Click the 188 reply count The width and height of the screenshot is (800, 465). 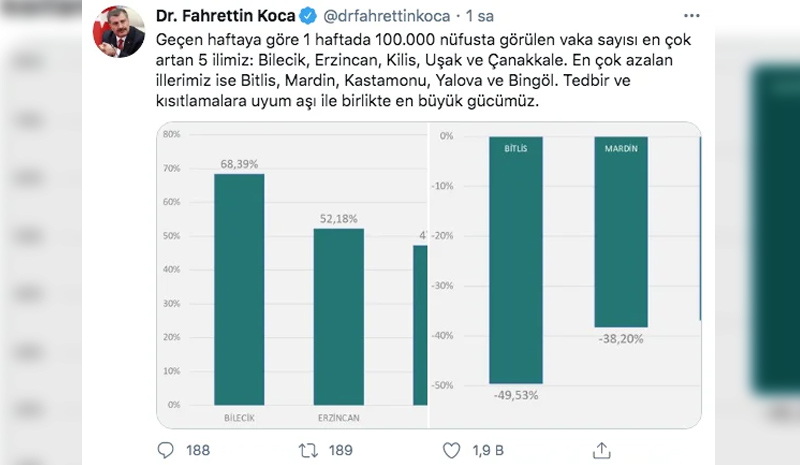click(x=198, y=450)
